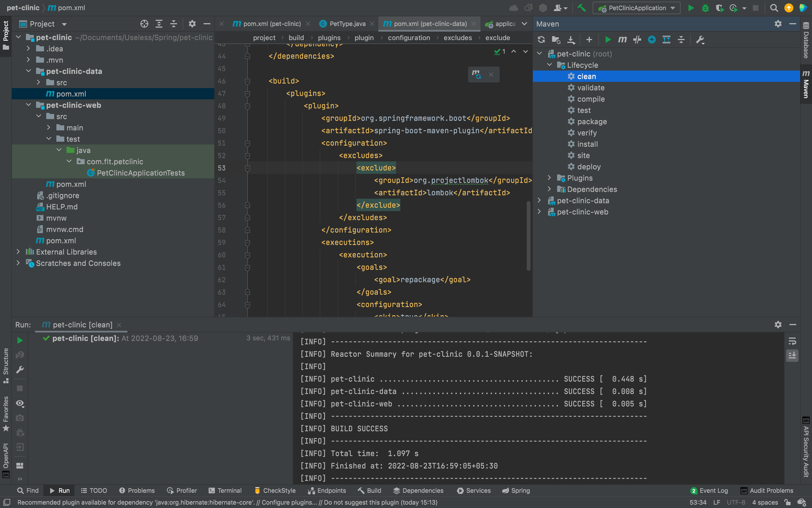The height and width of the screenshot is (508, 812).
Task: Click Build Project hammer icon
Action: 581,8
